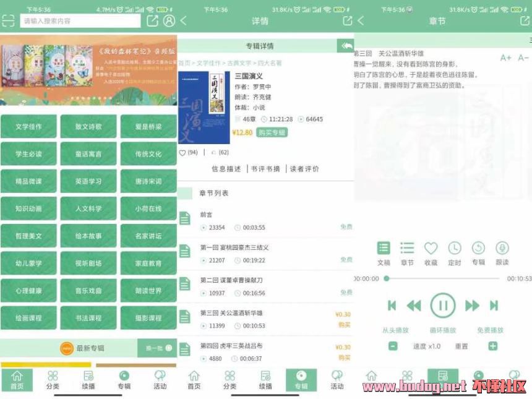The width and height of the screenshot is (532, 399).
Task: Rewind playback
Action: 414,306
